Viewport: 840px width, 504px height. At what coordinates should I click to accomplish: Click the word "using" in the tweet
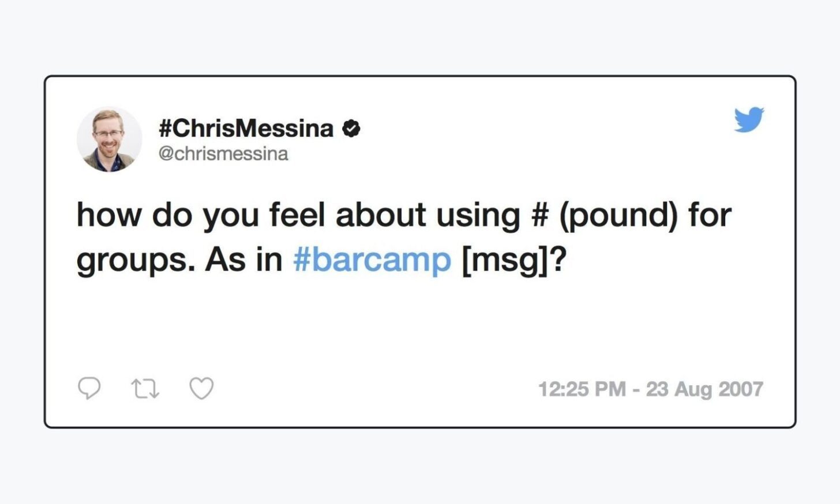[x=478, y=216]
